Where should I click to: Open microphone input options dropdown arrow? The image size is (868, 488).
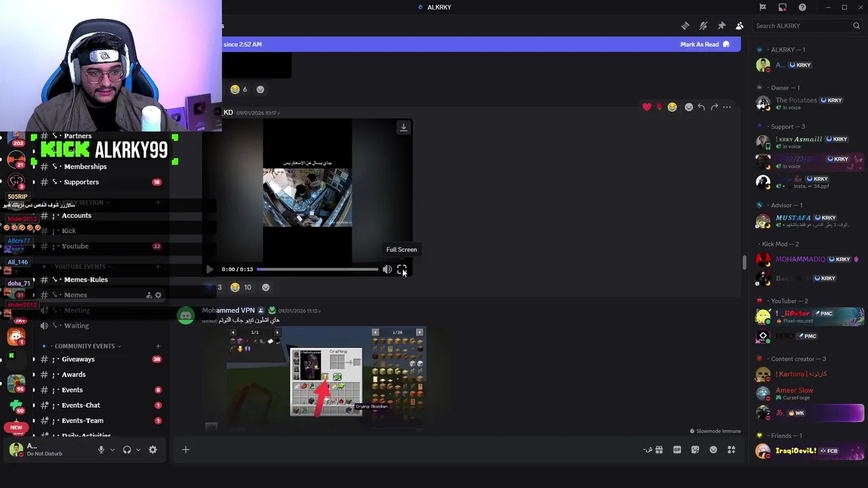pyautogui.click(x=113, y=449)
